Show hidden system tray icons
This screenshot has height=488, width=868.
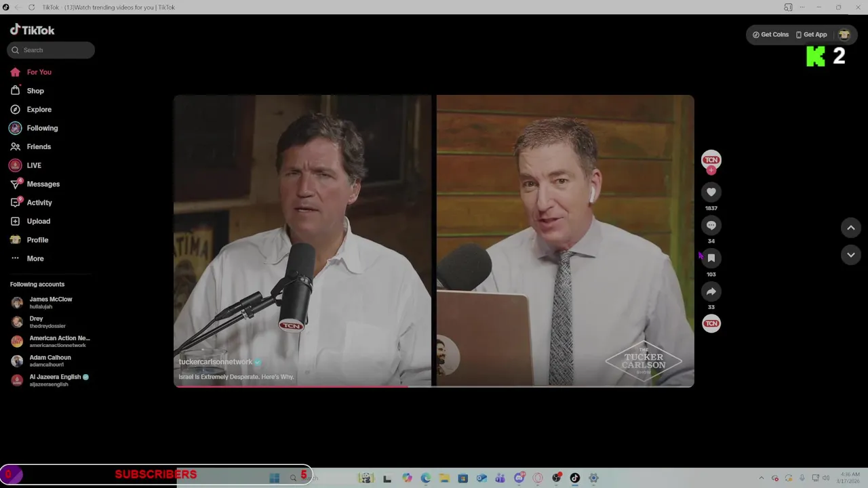click(761, 478)
